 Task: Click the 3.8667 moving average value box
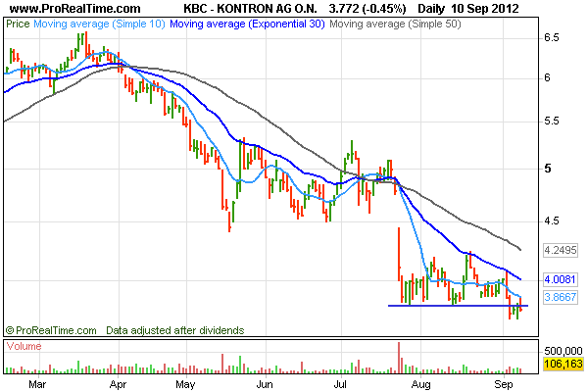tap(561, 297)
